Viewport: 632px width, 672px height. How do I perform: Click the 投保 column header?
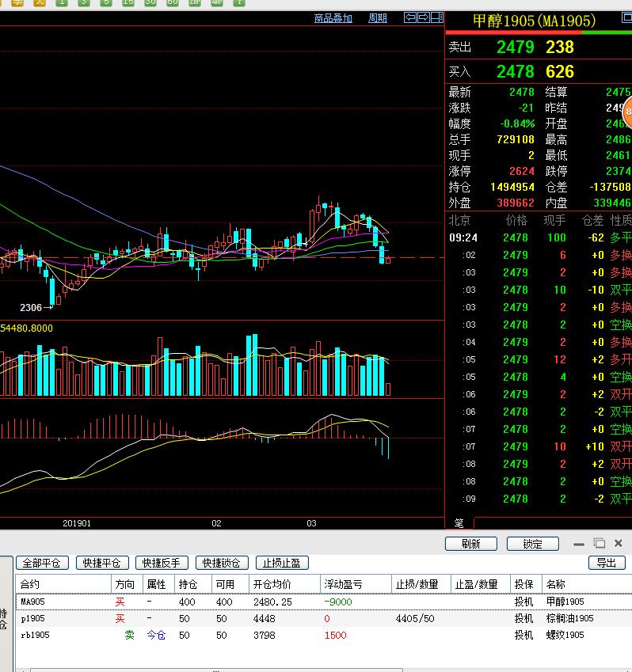pyautogui.click(x=524, y=584)
